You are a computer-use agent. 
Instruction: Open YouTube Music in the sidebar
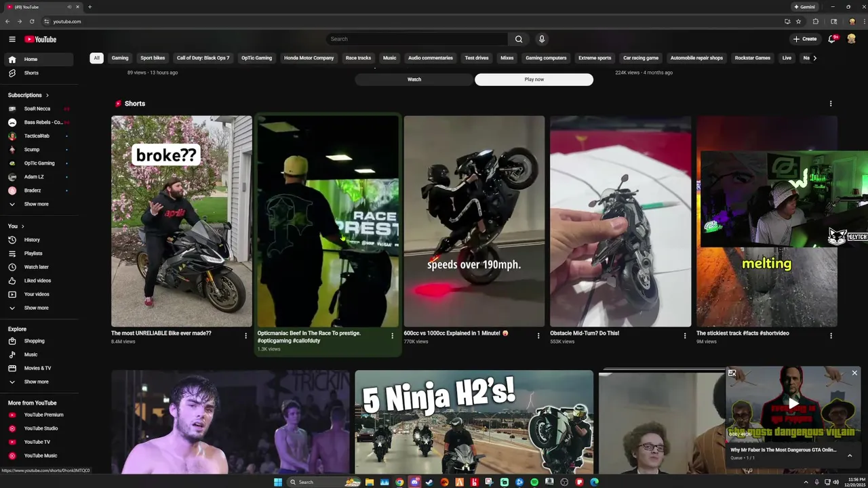(x=37, y=455)
